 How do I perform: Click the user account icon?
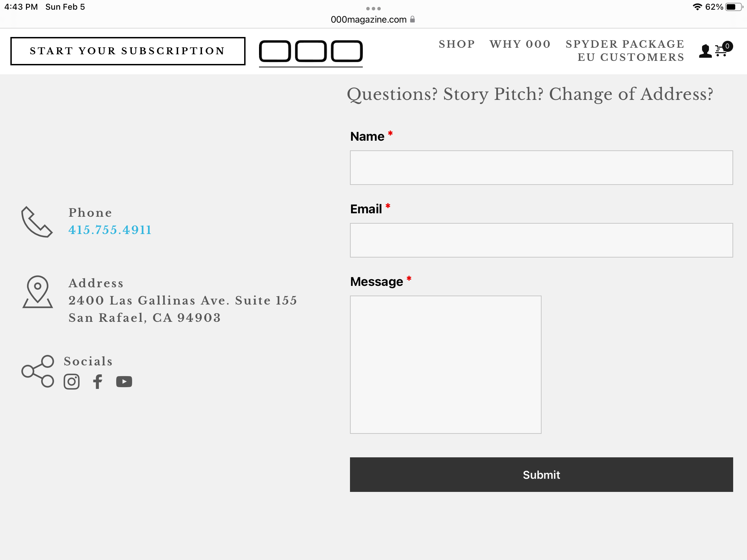pos(705,51)
